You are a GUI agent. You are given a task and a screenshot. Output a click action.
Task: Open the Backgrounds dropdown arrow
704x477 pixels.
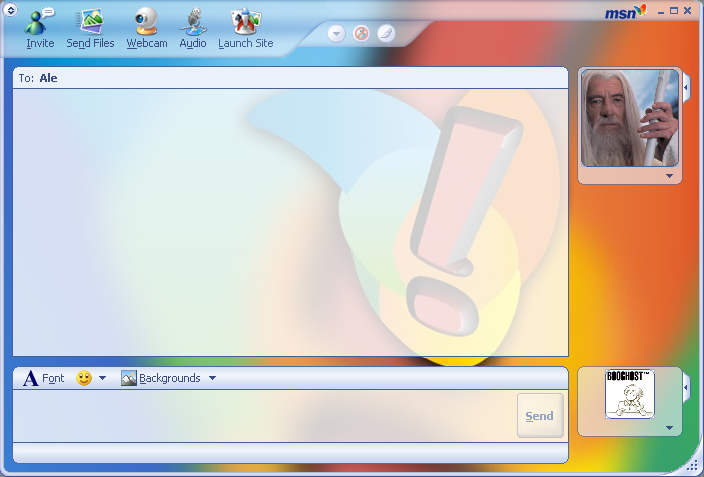(212, 378)
